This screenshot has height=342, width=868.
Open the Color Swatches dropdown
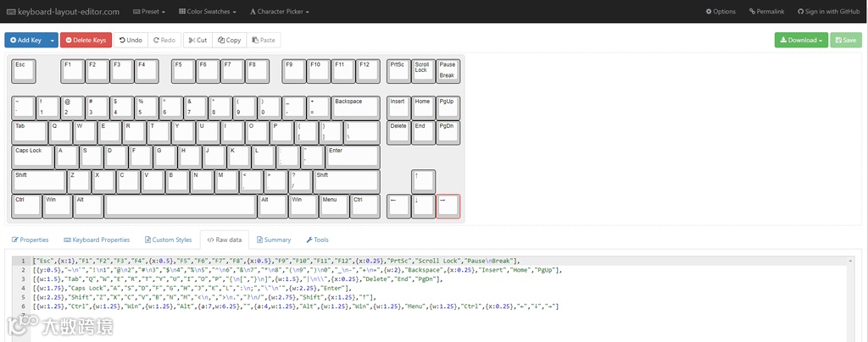(x=208, y=11)
